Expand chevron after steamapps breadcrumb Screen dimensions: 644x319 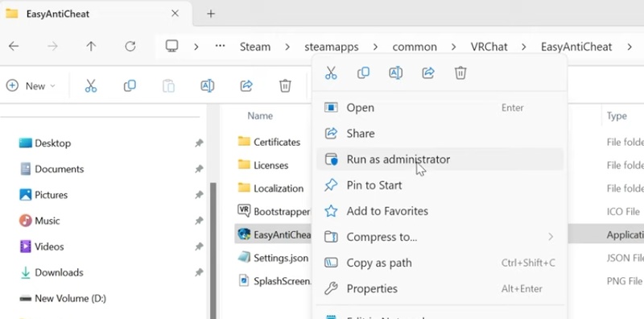pos(375,48)
